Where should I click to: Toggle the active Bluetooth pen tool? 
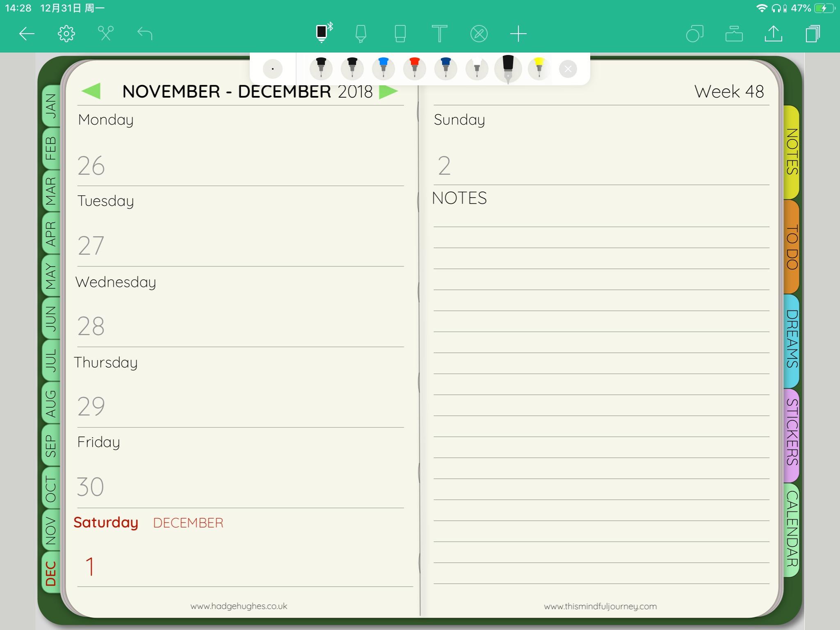point(322,34)
